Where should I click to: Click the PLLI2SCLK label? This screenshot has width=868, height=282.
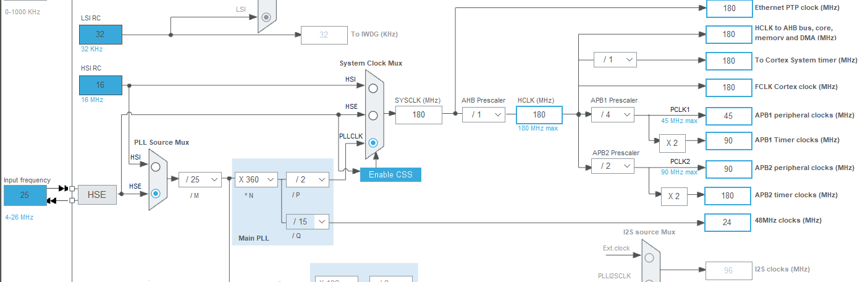tap(615, 276)
